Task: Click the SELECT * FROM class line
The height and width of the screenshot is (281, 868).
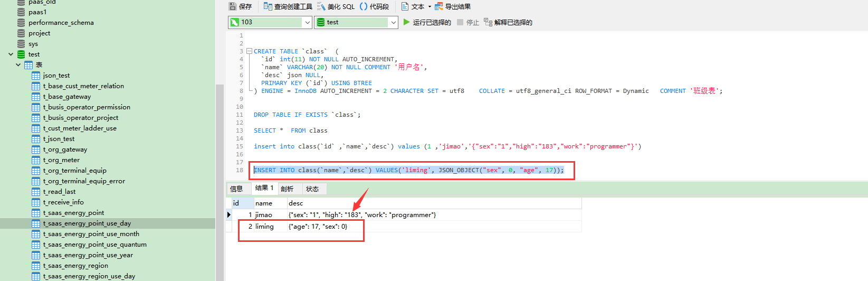Action: pyautogui.click(x=290, y=130)
